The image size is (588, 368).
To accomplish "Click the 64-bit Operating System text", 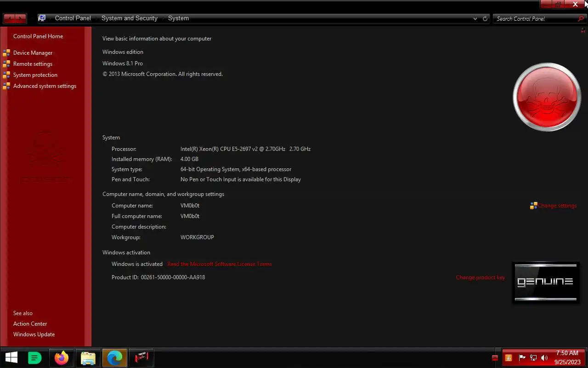I will [x=236, y=169].
